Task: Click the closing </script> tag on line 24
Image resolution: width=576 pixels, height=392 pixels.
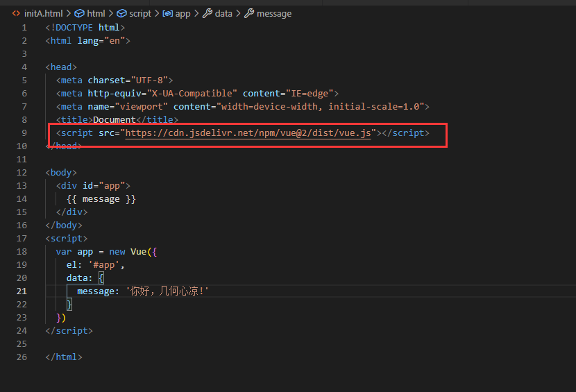Action: pos(69,331)
